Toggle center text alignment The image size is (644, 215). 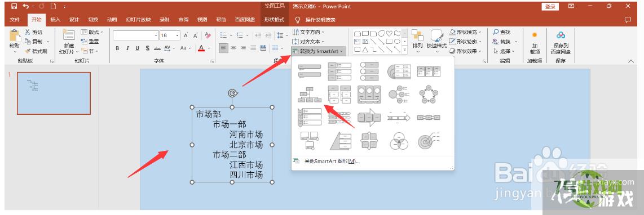point(233,48)
